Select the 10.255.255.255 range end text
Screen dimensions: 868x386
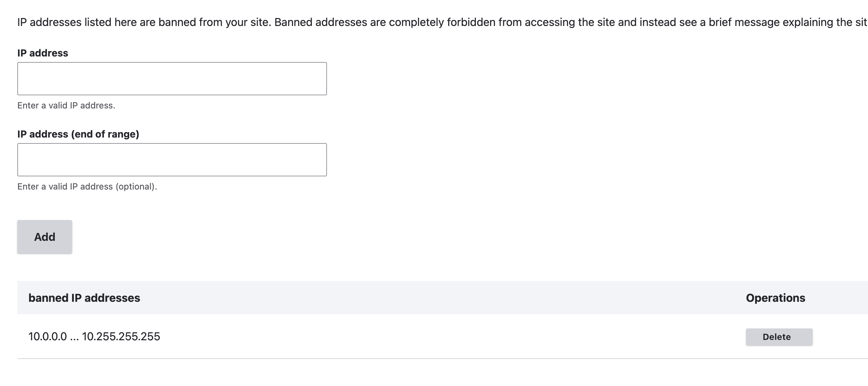click(x=121, y=335)
